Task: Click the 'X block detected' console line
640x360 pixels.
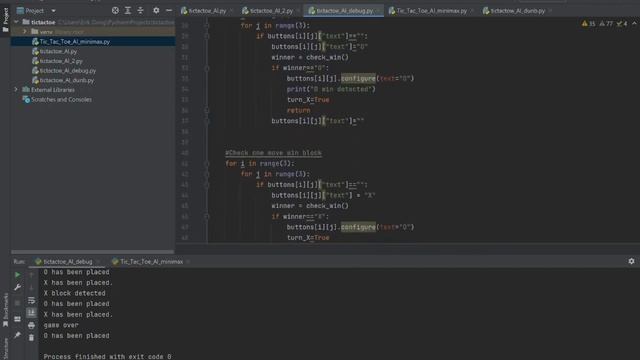Action: [74, 293]
